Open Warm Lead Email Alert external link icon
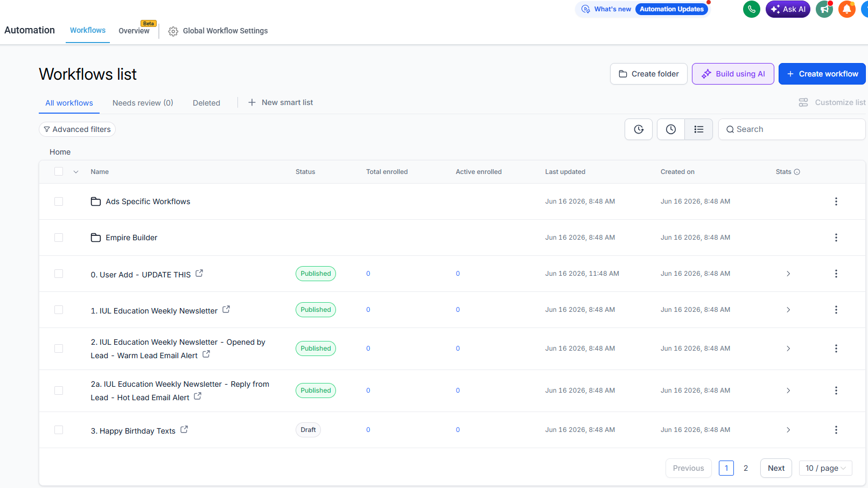Screen dimensions: 868x488 [206, 354]
